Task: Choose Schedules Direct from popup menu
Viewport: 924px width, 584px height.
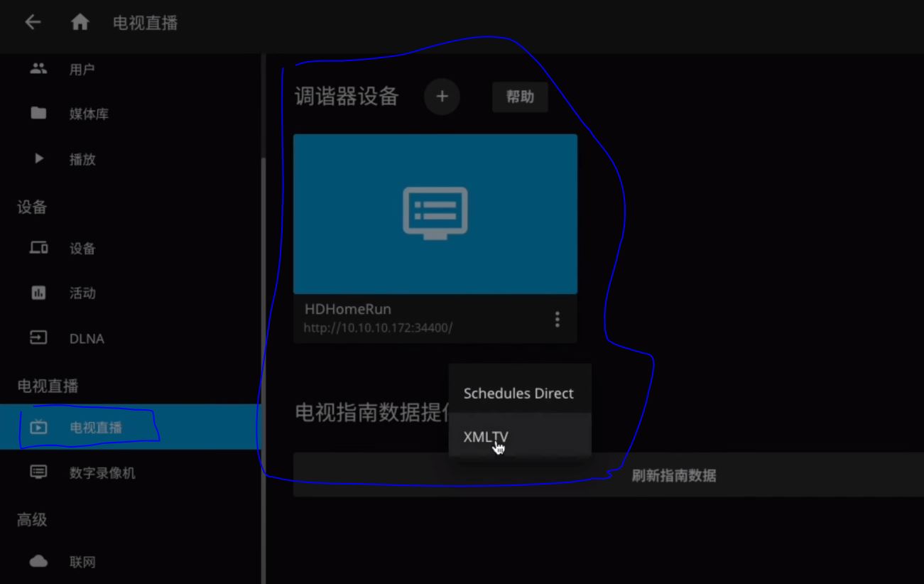Action: click(518, 394)
